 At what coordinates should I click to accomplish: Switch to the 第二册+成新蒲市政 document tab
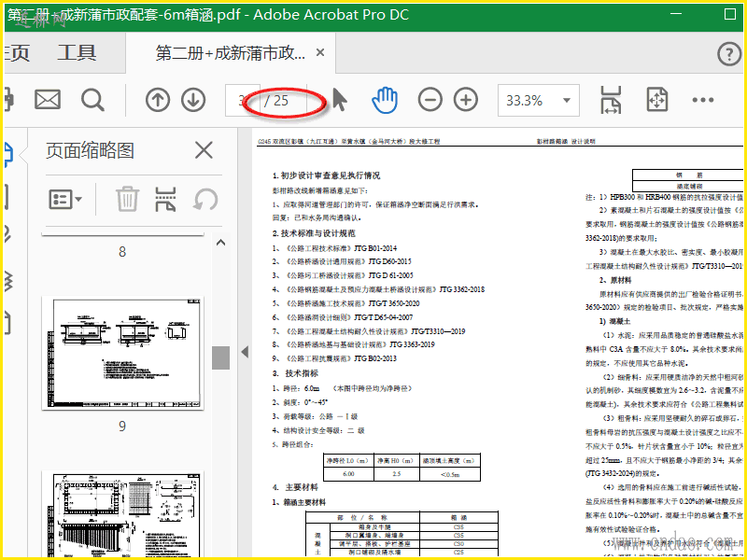(231, 53)
